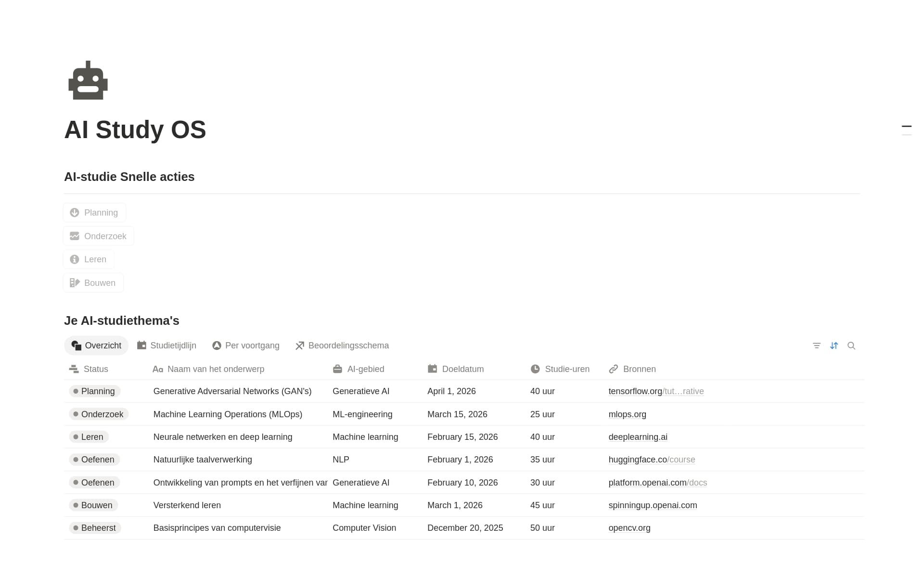
Task: Open the filter icon in the database toolbar
Action: point(817,346)
